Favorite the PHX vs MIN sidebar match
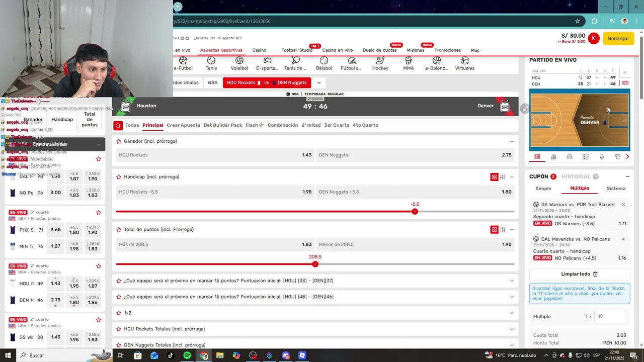This screenshot has width=644, height=362. point(99,213)
